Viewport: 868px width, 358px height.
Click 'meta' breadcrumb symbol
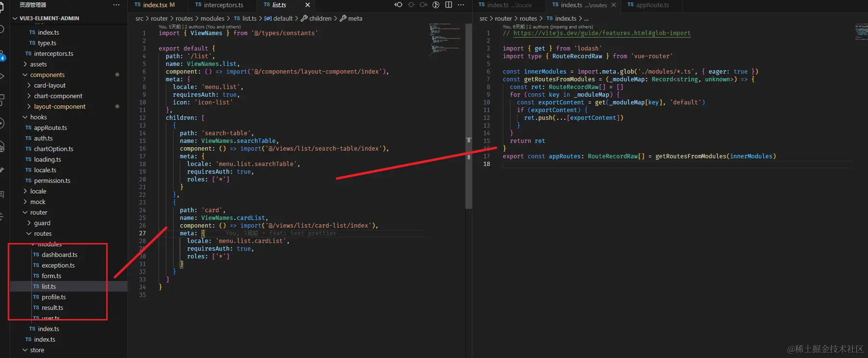coord(351,18)
